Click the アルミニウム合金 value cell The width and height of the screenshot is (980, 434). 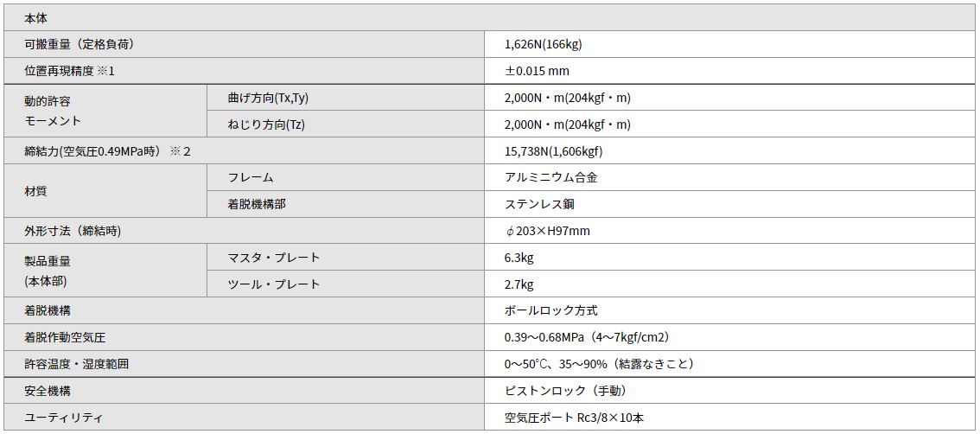tap(729, 177)
